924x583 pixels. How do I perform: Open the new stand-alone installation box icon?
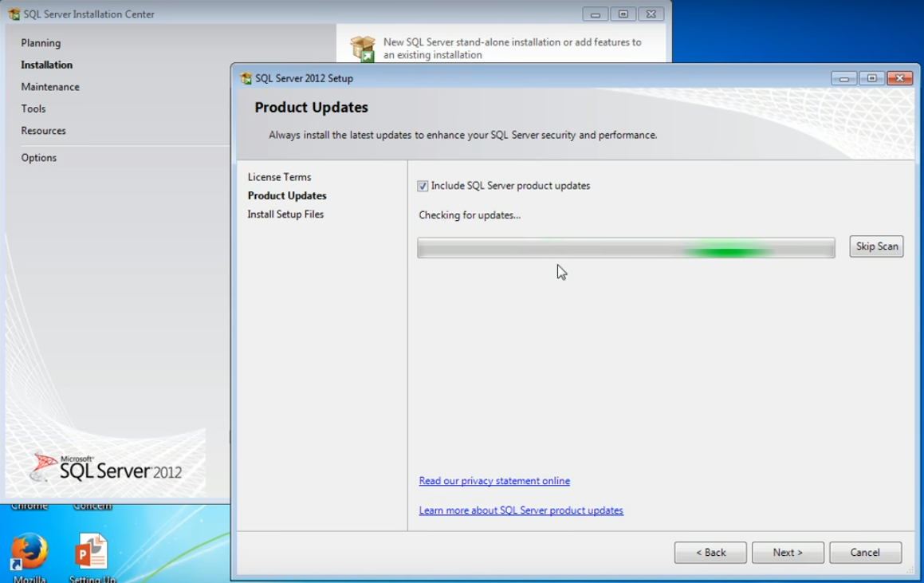coord(363,49)
